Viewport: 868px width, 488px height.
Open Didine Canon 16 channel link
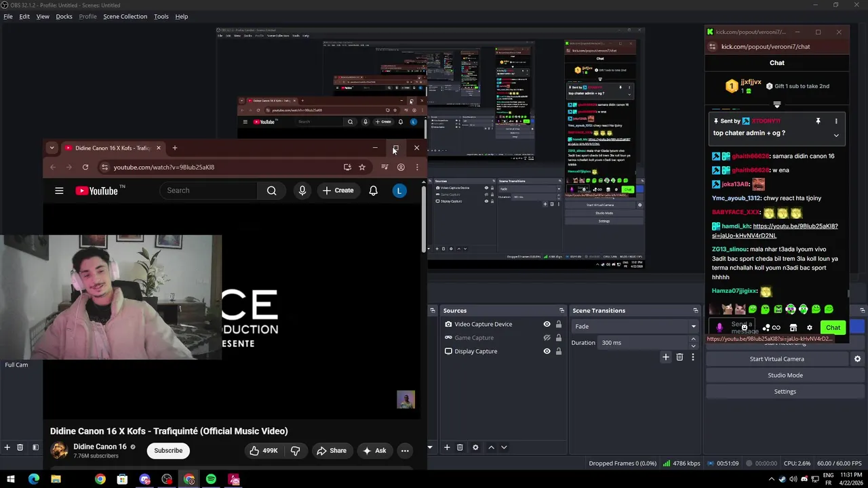pyautogui.click(x=100, y=447)
